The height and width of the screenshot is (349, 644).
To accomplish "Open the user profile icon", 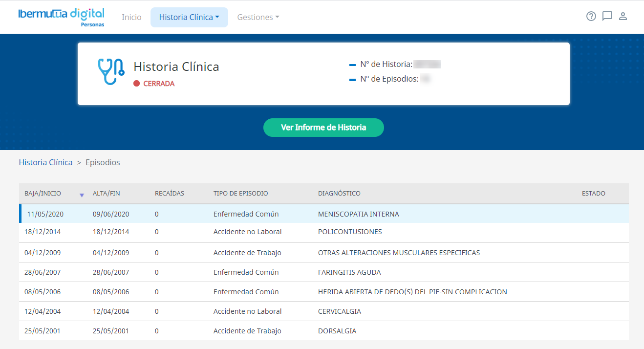I will (623, 16).
